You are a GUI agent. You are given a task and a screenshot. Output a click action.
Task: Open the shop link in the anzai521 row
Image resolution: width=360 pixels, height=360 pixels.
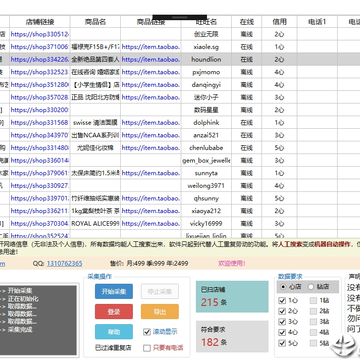tap(40, 135)
